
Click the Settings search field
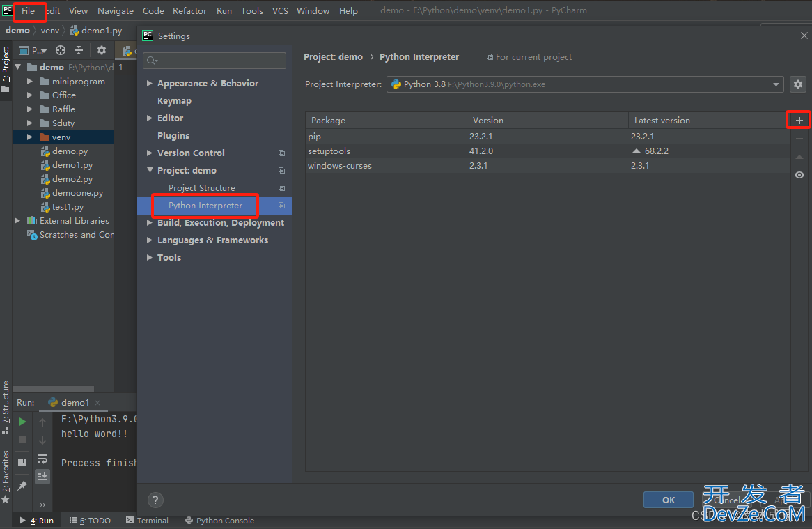pyautogui.click(x=214, y=61)
